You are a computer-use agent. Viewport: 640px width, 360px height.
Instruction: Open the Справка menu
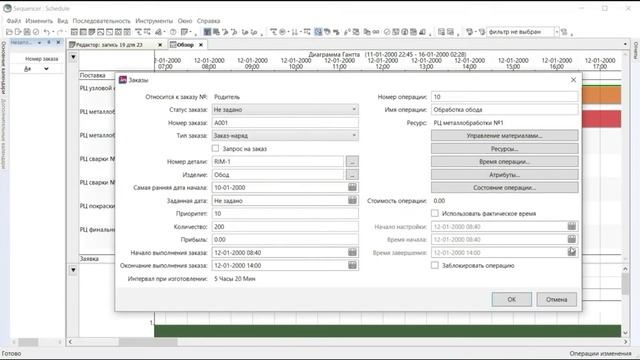[x=209, y=21]
